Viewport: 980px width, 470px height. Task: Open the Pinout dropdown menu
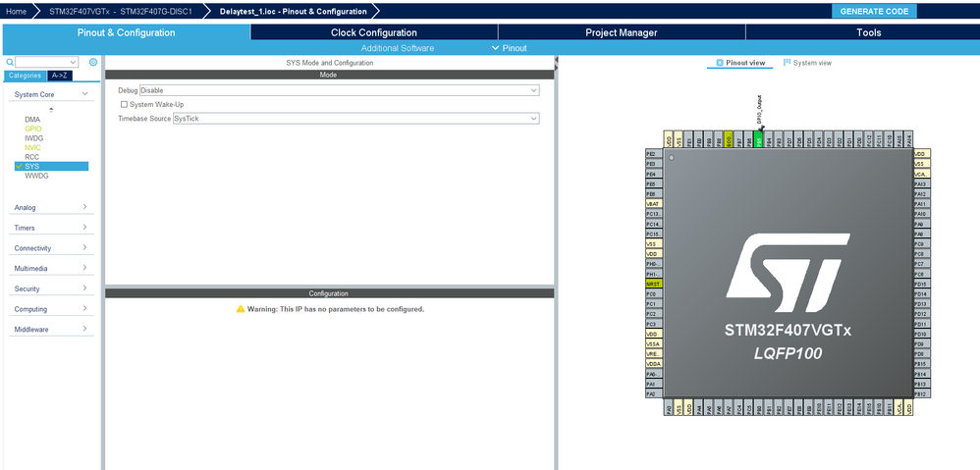point(509,48)
